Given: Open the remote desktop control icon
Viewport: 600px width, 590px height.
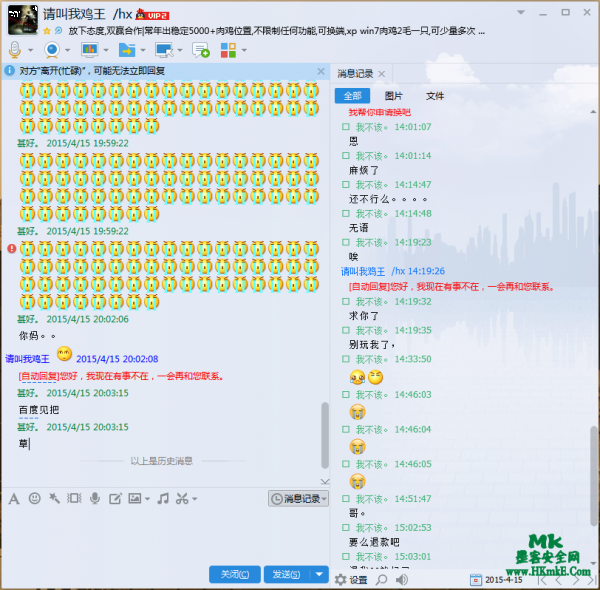Looking at the screenshot, I should [164, 50].
